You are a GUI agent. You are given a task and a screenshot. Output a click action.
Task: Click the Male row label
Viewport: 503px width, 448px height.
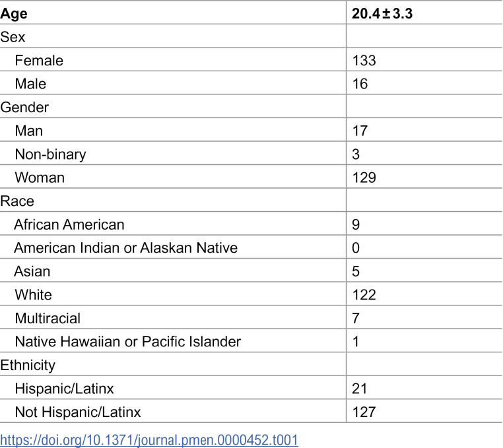point(30,84)
